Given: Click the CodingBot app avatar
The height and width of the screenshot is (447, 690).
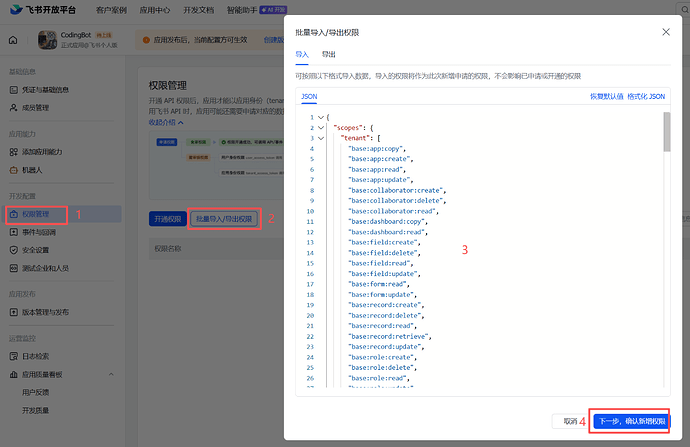Looking at the screenshot, I should pyautogui.click(x=47, y=40).
